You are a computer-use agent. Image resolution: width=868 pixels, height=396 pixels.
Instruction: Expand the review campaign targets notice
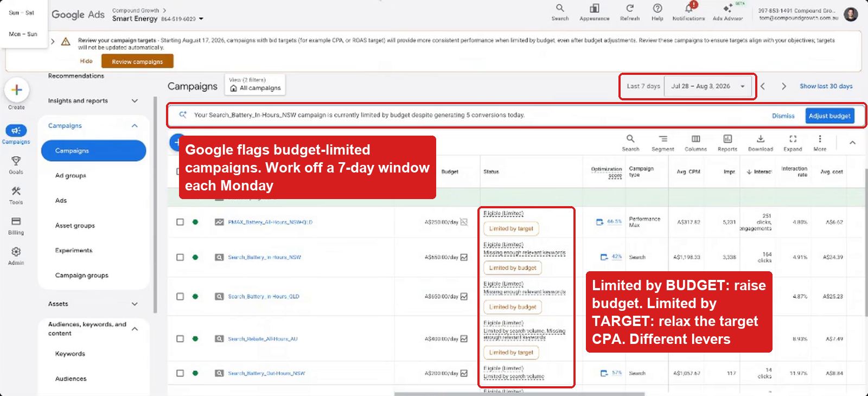tap(53, 41)
